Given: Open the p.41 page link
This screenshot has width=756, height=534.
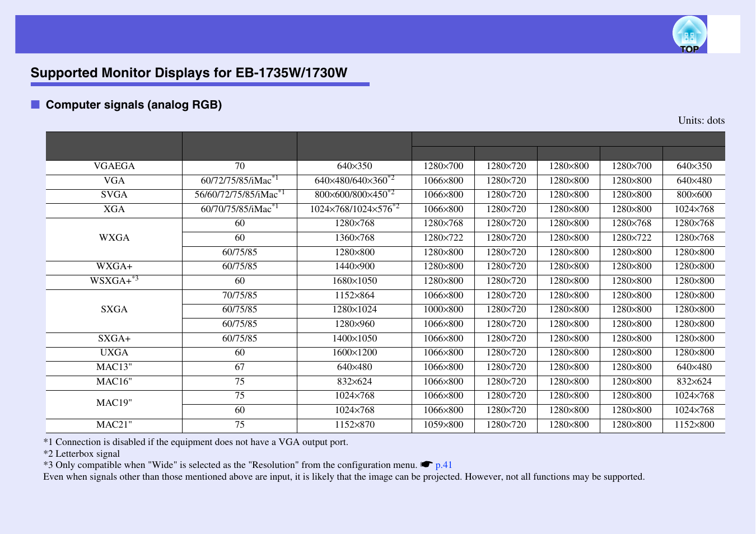Looking at the screenshot, I should coord(444,465).
